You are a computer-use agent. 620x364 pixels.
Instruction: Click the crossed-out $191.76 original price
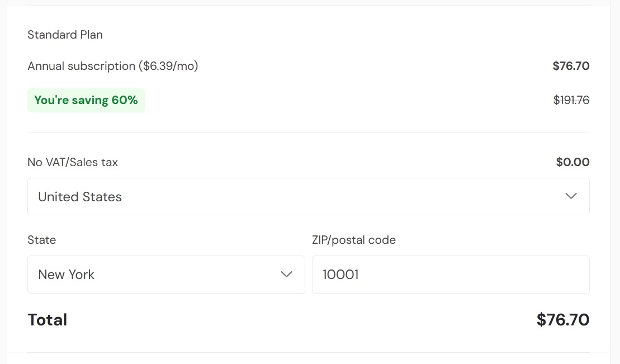571,101
